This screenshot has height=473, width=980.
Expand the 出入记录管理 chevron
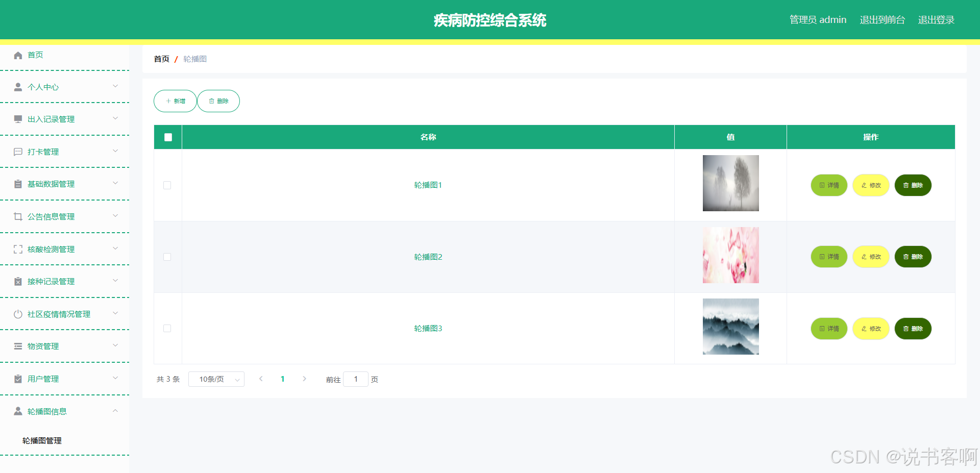tap(115, 118)
